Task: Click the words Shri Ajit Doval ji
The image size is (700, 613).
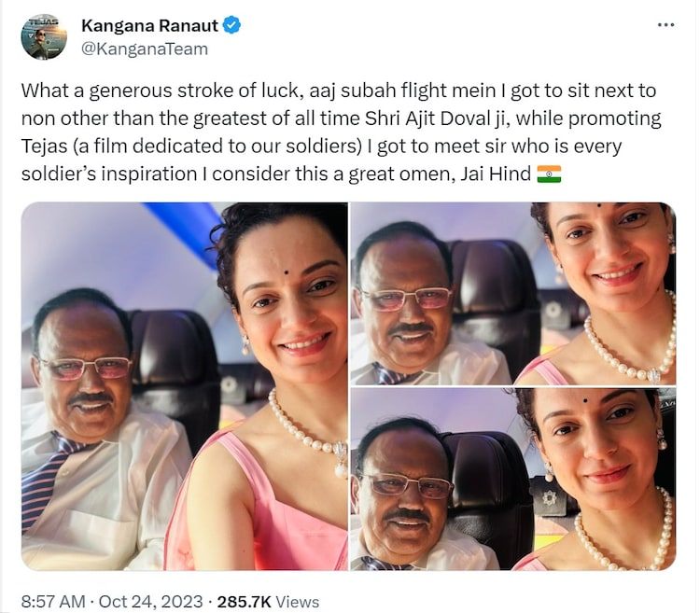Action: (x=438, y=118)
